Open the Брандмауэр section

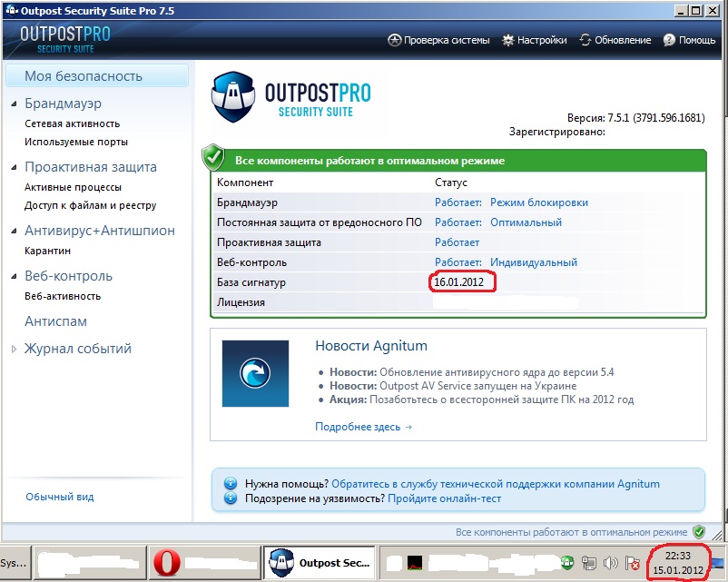click(64, 104)
